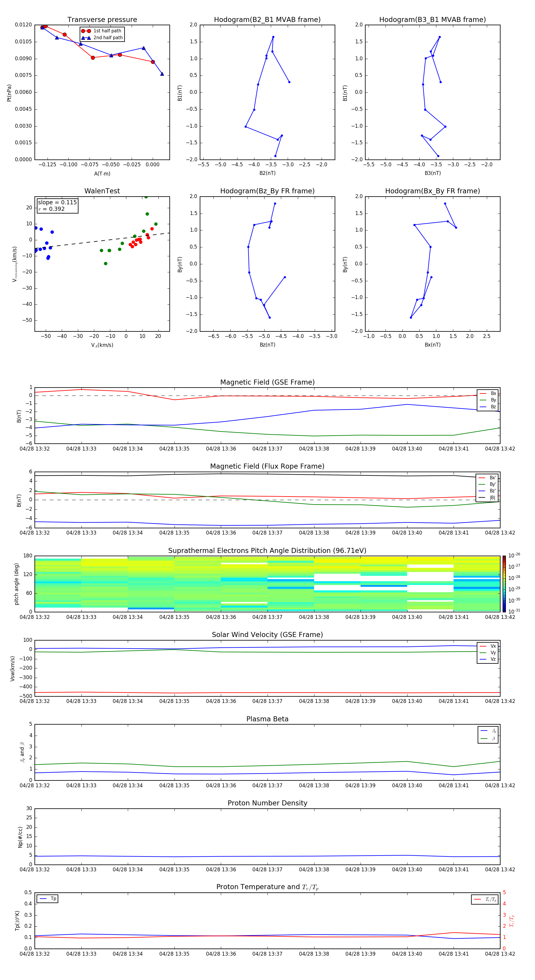Click the "By'" entry in Flux Rope legend
Image resolution: width=535 pixels, height=980 pixels.
[x=487, y=484]
